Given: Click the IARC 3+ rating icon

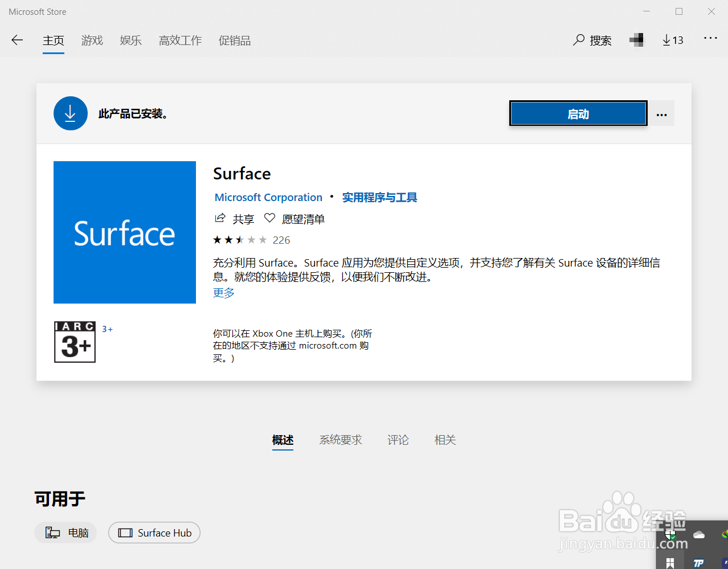Looking at the screenshot, I should [x=75, y=342].
